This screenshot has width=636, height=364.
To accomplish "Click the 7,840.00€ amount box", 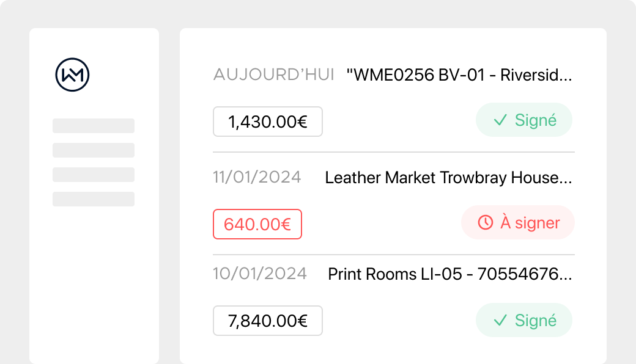I will [267, 321].
